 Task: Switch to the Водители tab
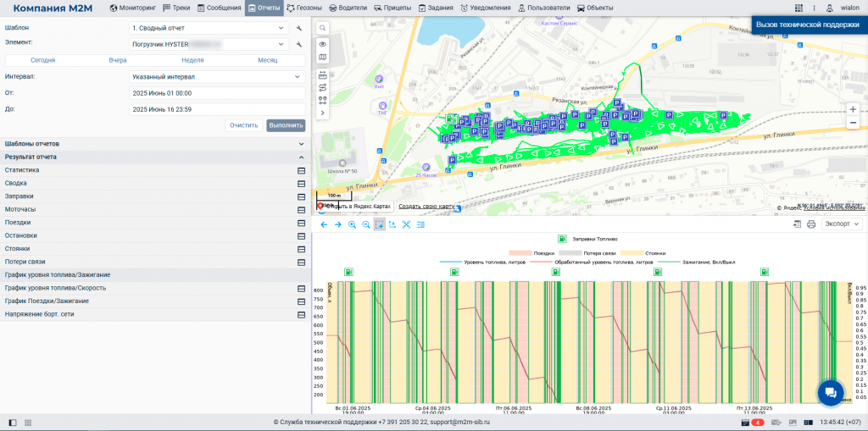[x=348, y=8]
